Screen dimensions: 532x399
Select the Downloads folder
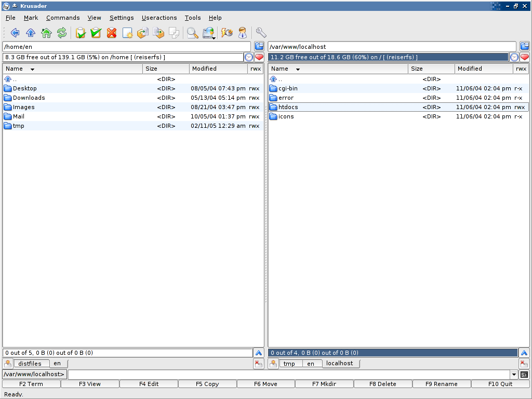point(133,98)
